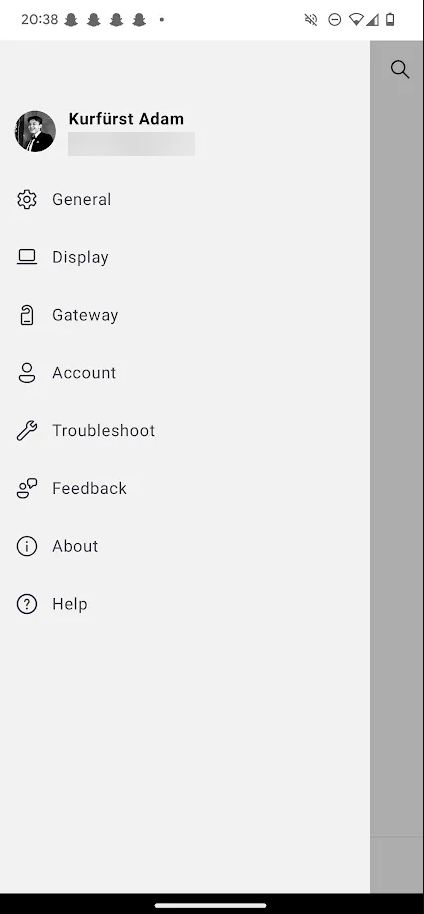Tap the Account person icon
The width and height of the screenshot is (424, 914).
point(26,372)
